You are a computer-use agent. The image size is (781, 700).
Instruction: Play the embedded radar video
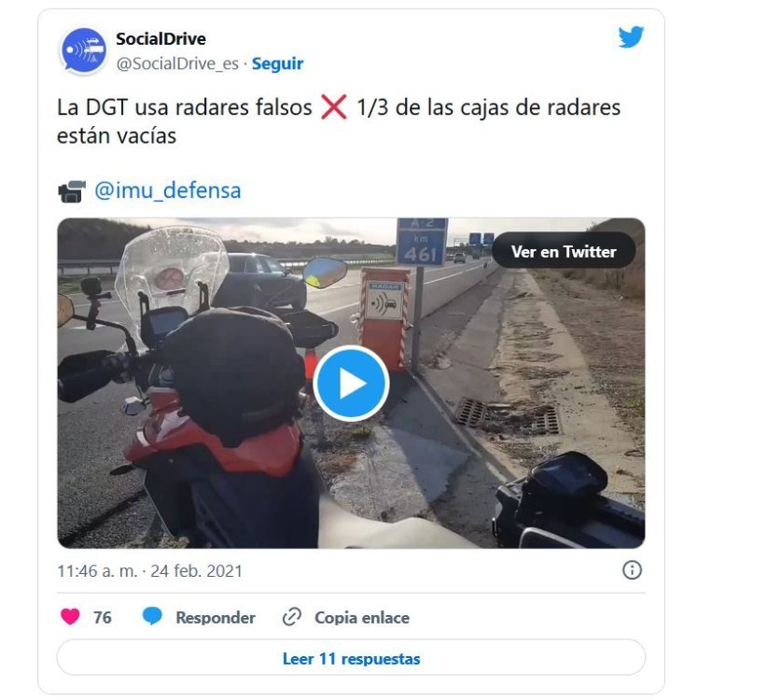point(351,383)
